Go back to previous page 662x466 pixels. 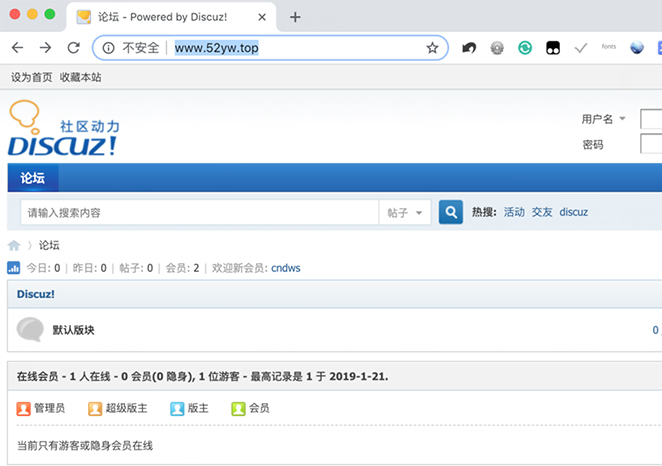click(x=18, y=47)
